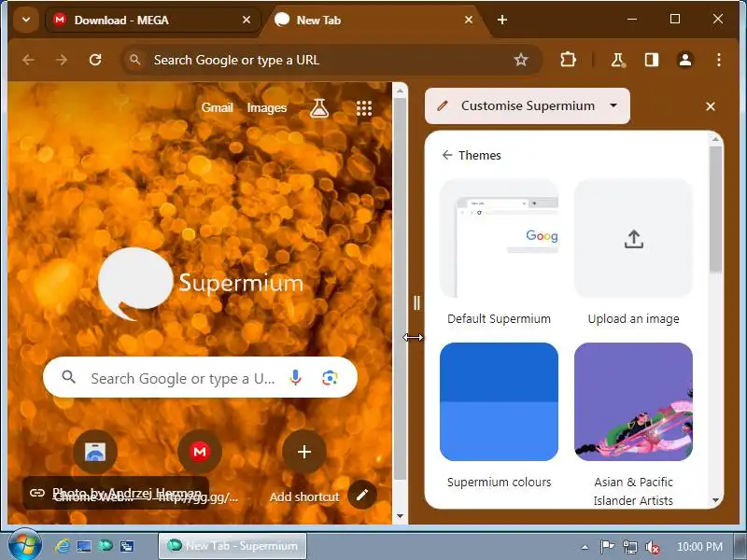Switch to the Download - MEGA tab
Viewport: 747px width, 560px height.
(x=152, y=20)
